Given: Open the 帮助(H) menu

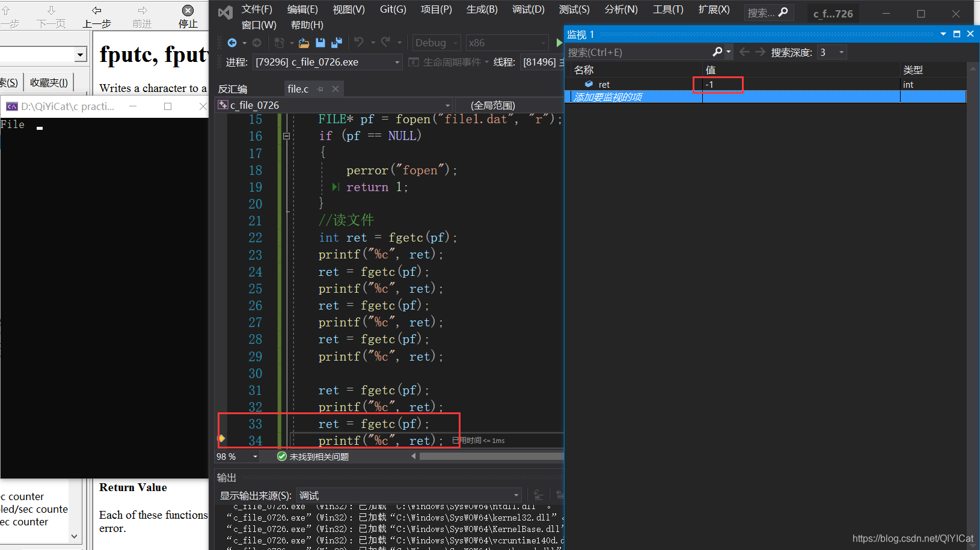Looking at the screenshot, I should coord(307,25).
